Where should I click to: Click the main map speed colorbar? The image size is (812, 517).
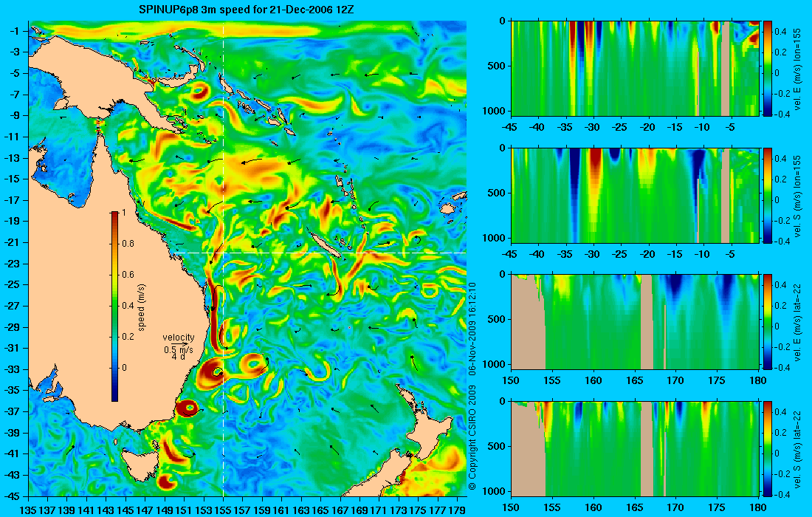[114, 307]
